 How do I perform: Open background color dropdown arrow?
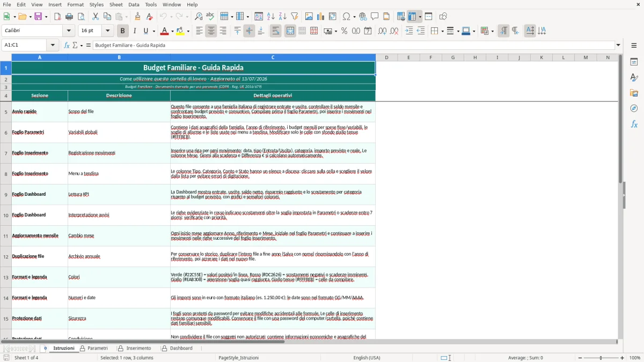(188, 31)
